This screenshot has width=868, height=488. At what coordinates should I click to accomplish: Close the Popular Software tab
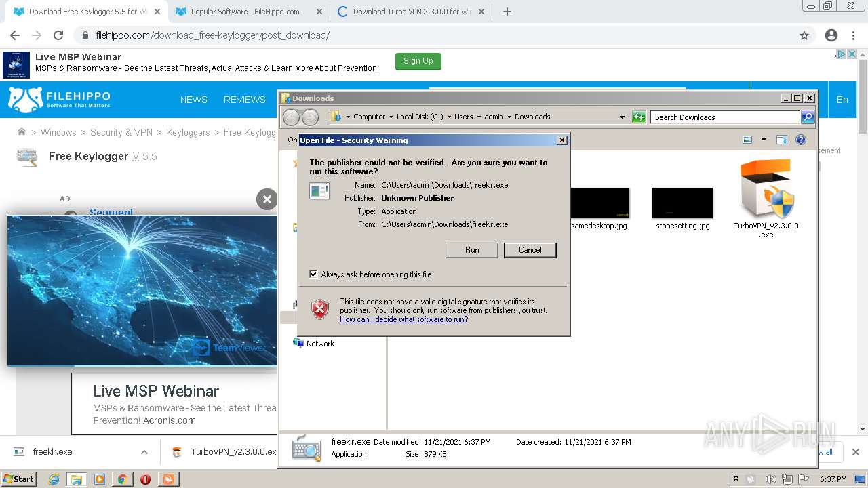(319, 12)
